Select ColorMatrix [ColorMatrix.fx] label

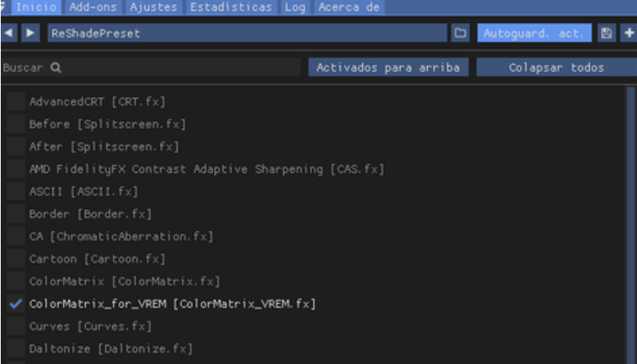click(x=125, y=281)
